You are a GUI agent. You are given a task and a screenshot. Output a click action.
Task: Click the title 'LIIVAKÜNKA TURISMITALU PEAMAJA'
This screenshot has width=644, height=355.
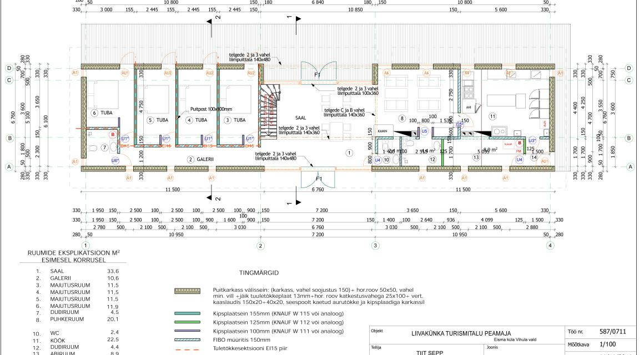click(461, 334)
